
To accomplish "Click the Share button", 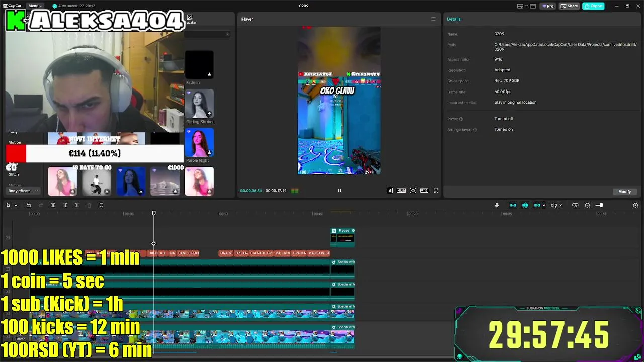I will coord(570,6).
